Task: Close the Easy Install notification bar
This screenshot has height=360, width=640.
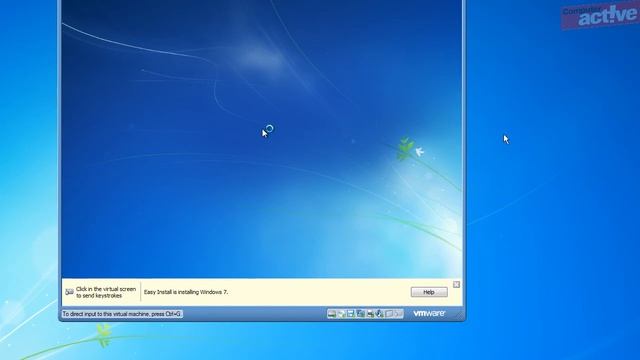Action: pyautogui.click(x=456, y=284)
